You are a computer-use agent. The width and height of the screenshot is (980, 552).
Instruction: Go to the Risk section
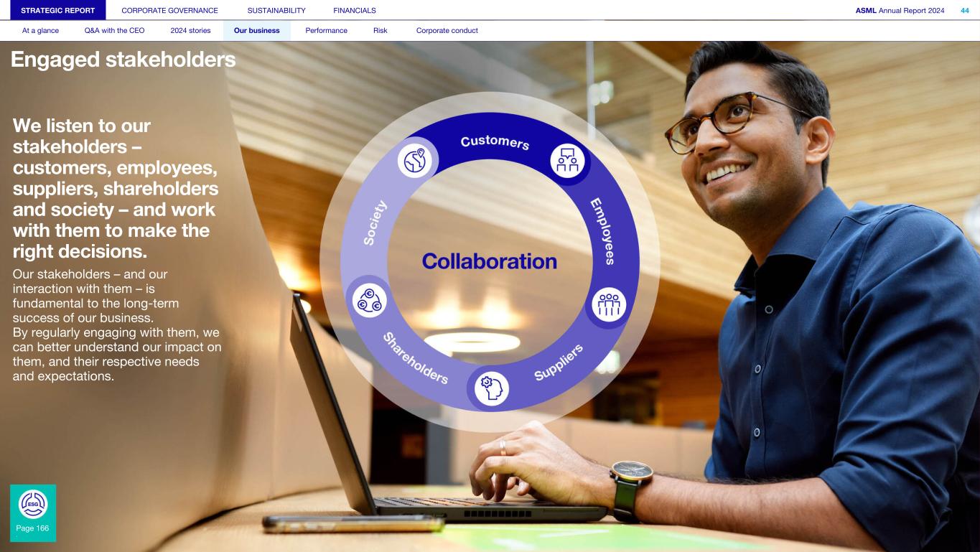381,31
